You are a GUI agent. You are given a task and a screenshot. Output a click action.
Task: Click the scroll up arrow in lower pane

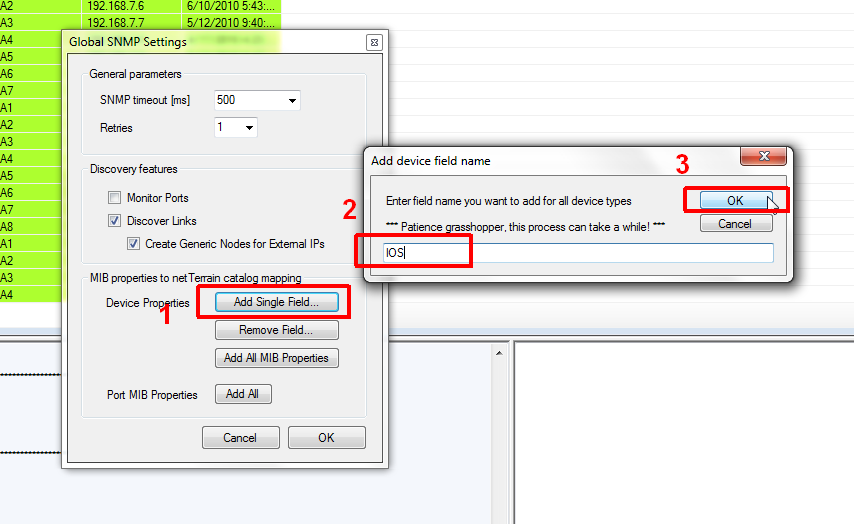tap(499, 354)
